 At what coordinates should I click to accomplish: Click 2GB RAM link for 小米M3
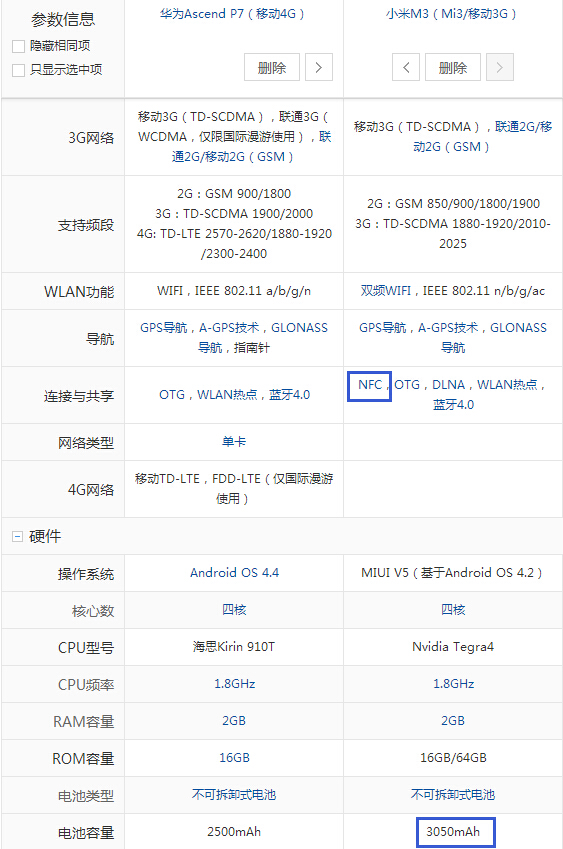(x=453, y=721)
